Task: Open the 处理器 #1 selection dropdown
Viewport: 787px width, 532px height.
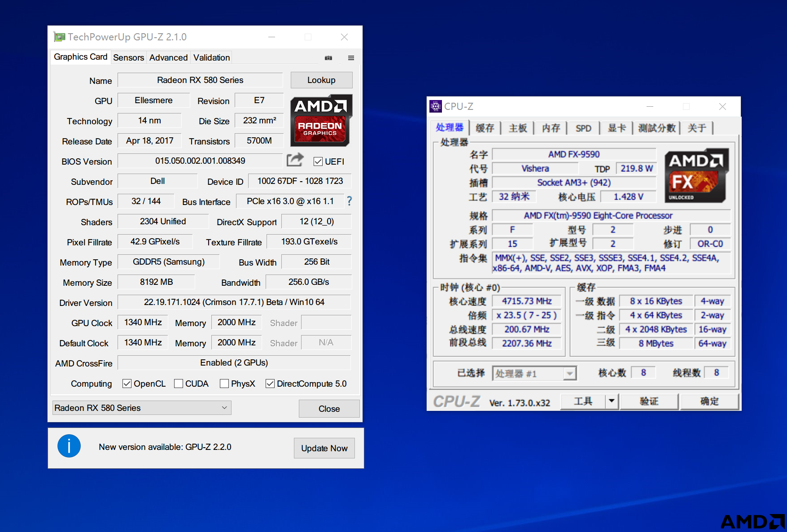Action: (x=534, y=374)
